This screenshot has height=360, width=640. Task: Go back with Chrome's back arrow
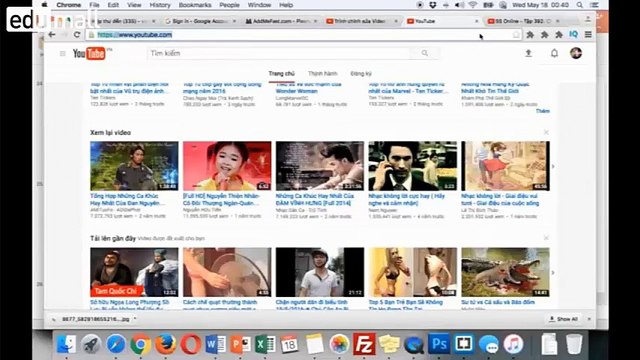pos(52,35)
